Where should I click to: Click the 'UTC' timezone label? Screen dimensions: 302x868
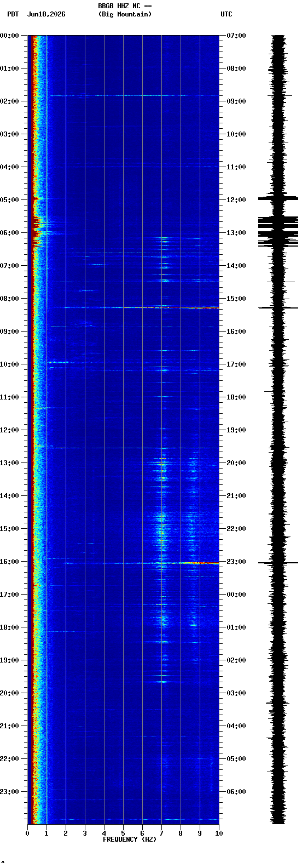coord(226,14)
